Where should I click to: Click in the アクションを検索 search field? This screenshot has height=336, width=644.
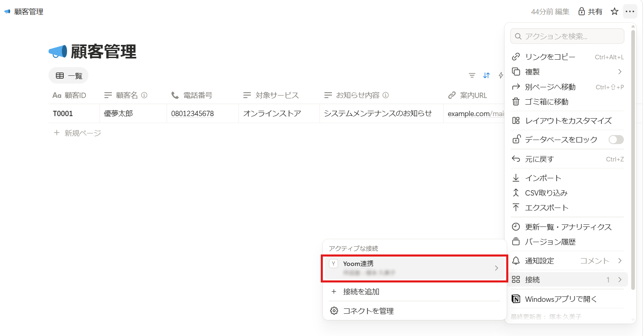pyautogui.click(x=567, y=36)
